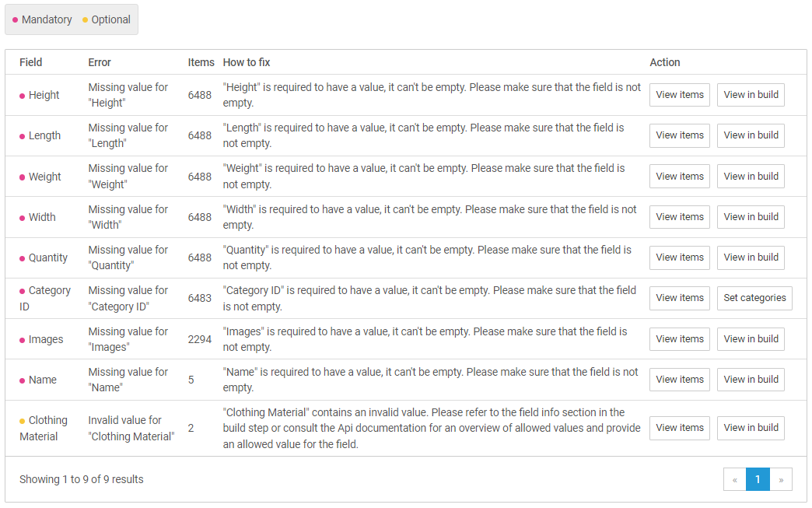This screenshot has height=508, width=812.
Task: View items with missing Images
Action: point(679,339)
